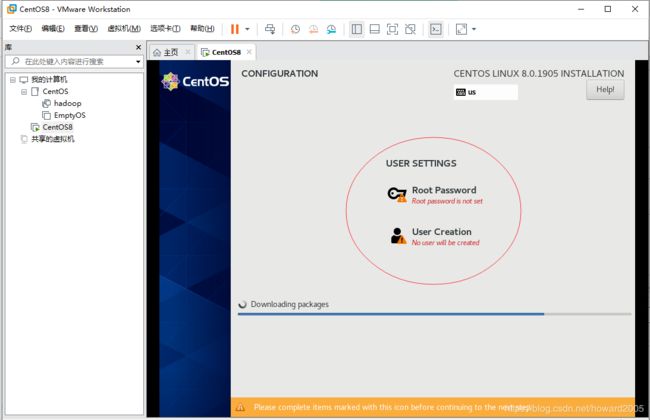Switch to Unity mode
The height and width of the screenshot is (420, 650).
pos(410,29)
